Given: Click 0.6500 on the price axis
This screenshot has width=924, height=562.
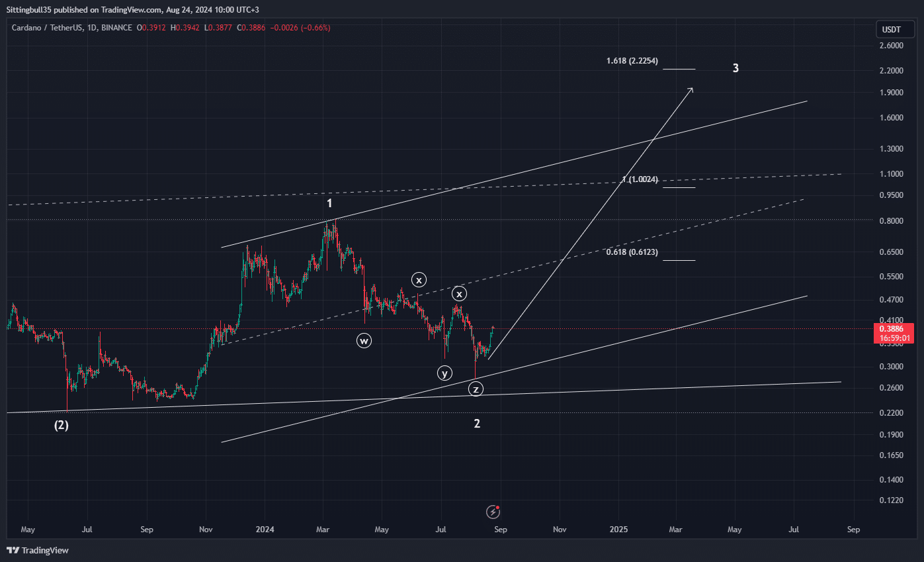Looking at the screenshot, I should [x=893, y=252].
